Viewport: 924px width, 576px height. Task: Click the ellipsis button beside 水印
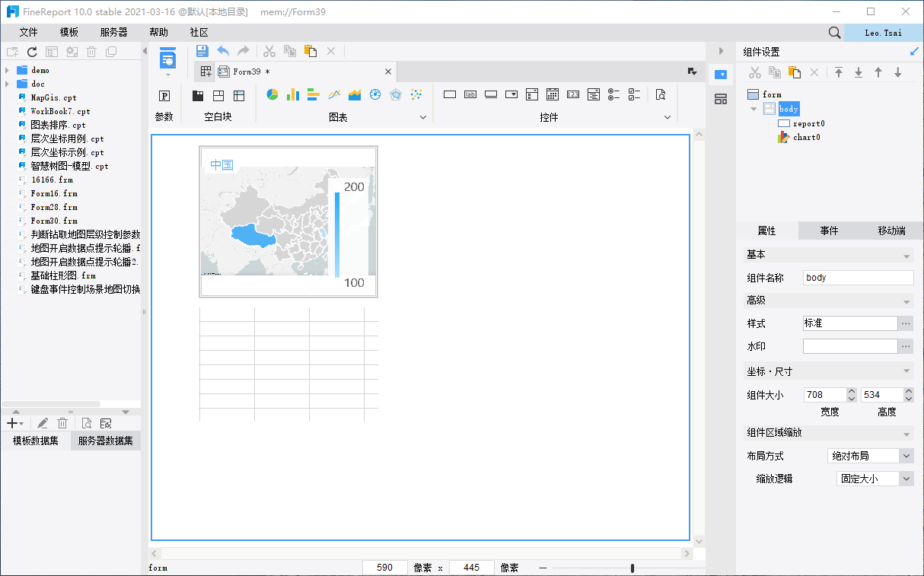click(906, 346)
